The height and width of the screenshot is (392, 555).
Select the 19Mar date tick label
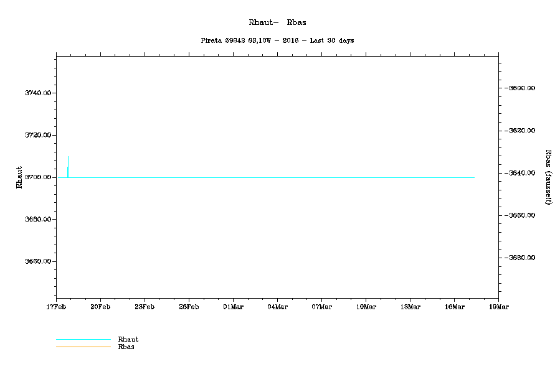click(498, 307)
